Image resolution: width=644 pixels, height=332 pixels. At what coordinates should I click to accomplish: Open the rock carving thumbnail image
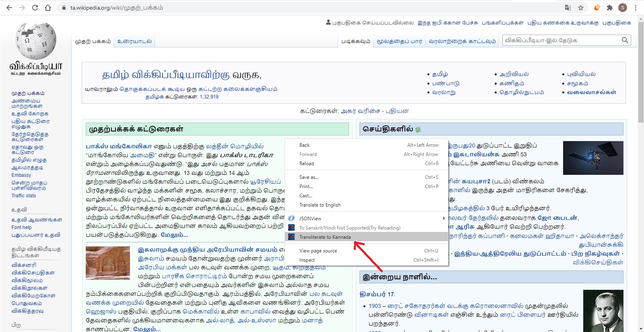pyautogui.click(x=107, y=263)
